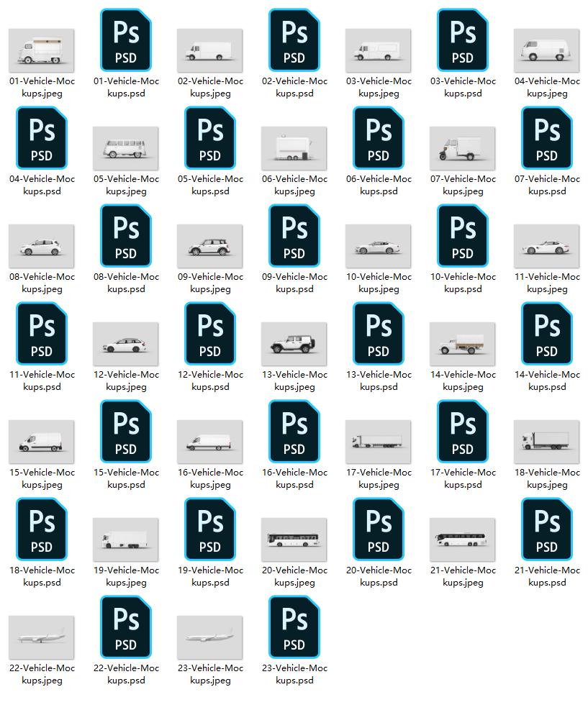
Task: Click the 02-Vehicle-Mockups.psd PSD icon
Action: point(294,40)
